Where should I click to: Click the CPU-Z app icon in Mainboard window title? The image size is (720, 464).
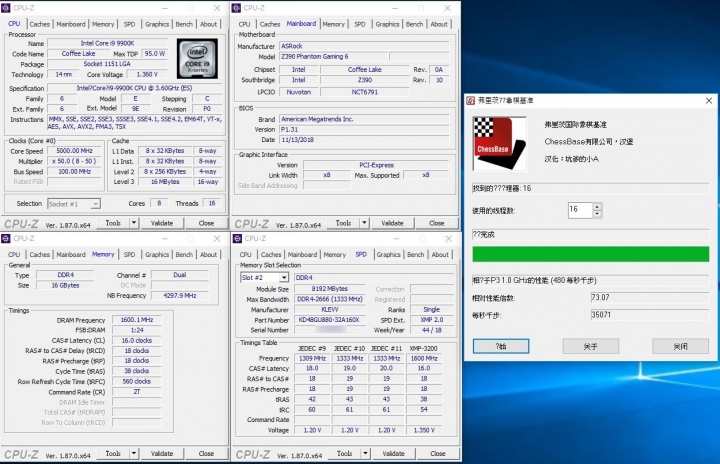click(x=236, y=8)
